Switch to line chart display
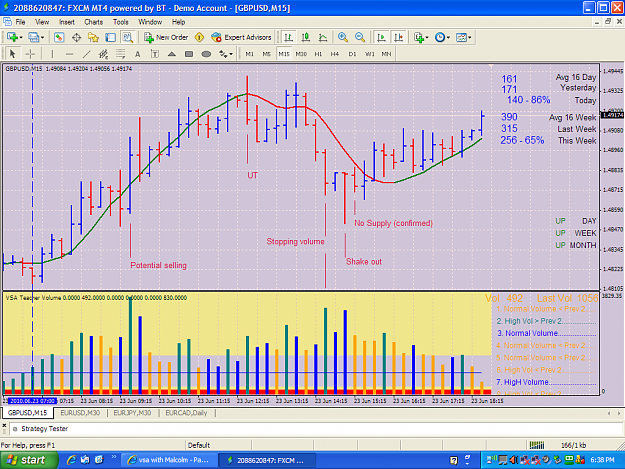The height and width of the screenshot is (469, 625). (x=323, y=37)
